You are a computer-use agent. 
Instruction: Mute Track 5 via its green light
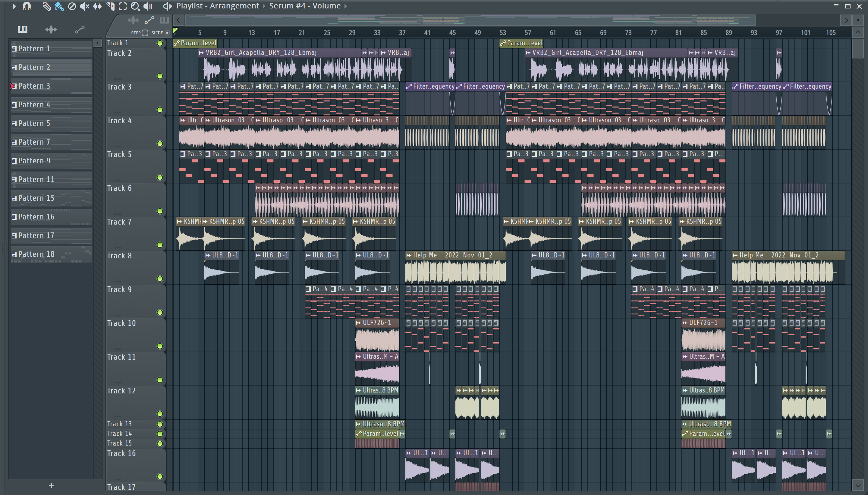pos(160,178)
